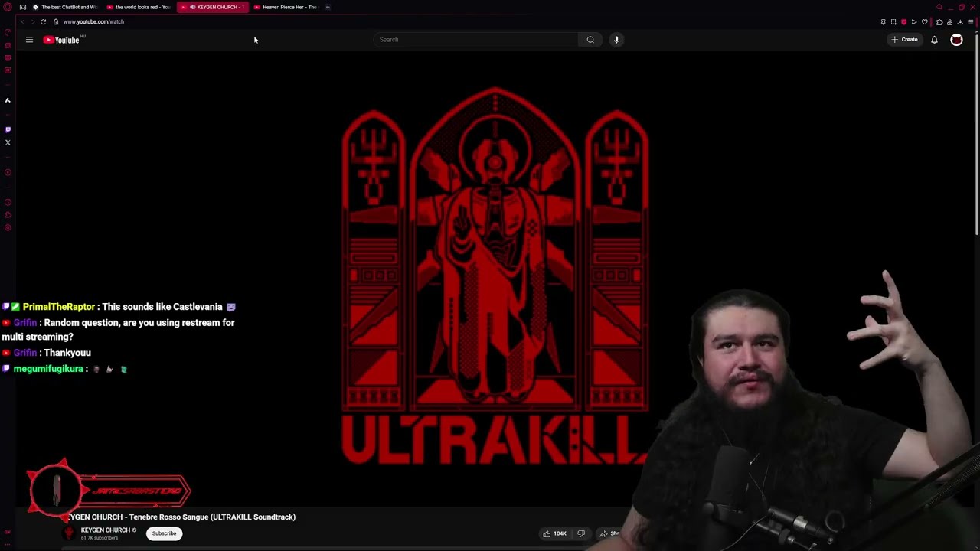The image size is (980, 551).
Task: Show browser downloads
Action: (960, 22)
